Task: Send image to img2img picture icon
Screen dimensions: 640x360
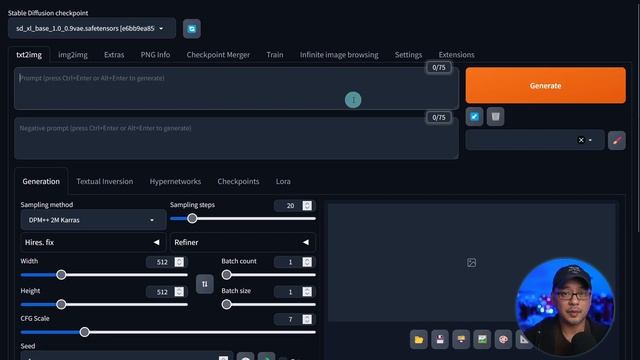Action: click(x=482, y=340)
